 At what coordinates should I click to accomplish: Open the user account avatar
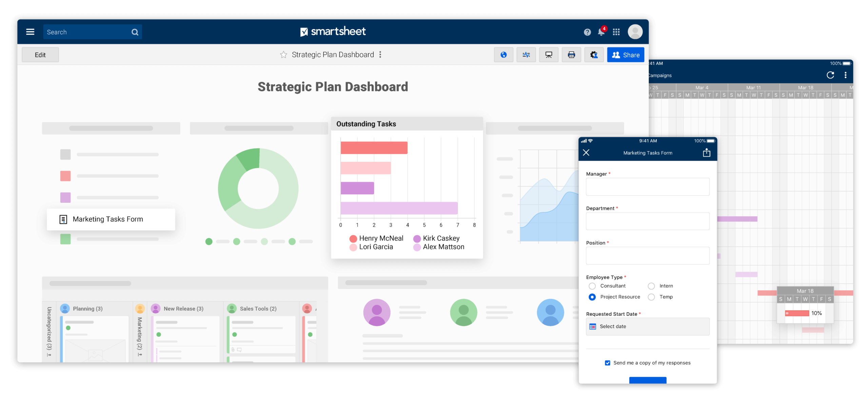(635, 32)
